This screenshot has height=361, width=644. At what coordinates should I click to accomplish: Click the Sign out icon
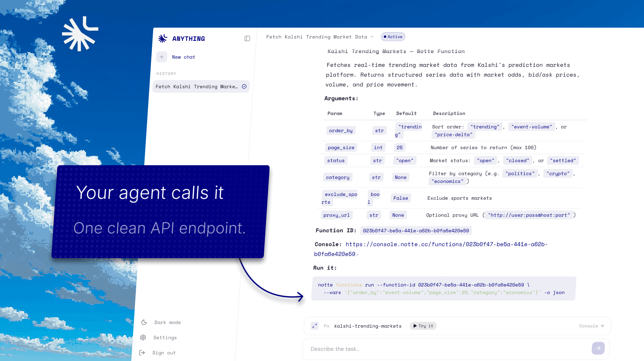click(142, 353)
